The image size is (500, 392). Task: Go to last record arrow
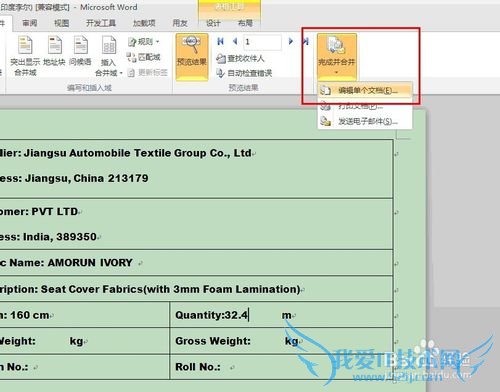pyautogui.click(x=306, y=41)
